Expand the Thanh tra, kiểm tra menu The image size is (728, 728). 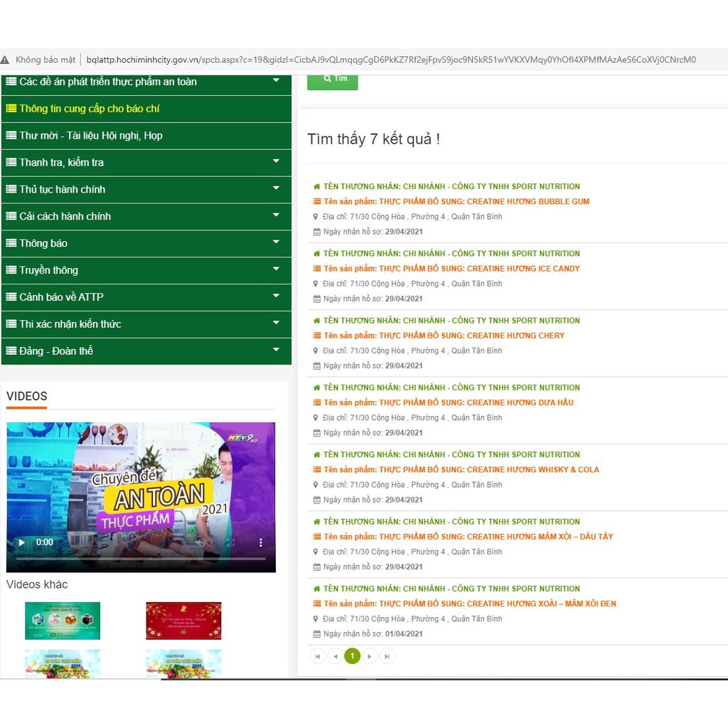click(276, 162)
